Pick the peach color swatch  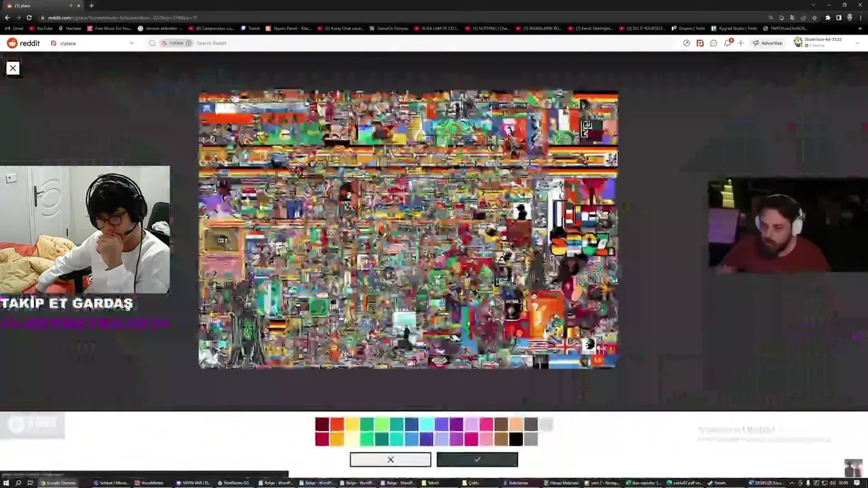coord(515,424)
